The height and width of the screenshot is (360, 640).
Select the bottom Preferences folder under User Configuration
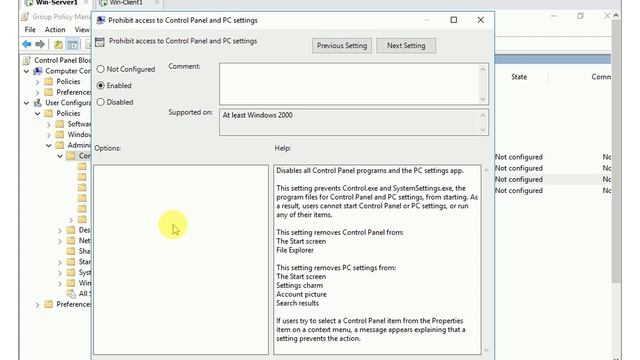(x=68, y=304)
